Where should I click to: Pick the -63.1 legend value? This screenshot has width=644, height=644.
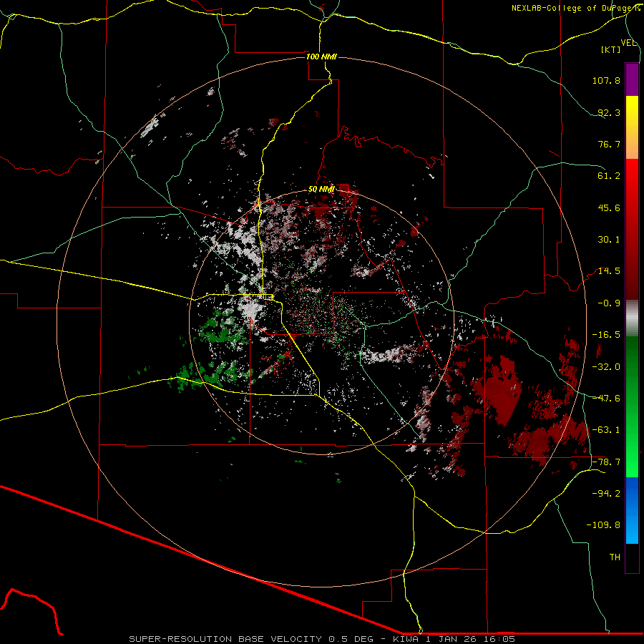point(606,430)
